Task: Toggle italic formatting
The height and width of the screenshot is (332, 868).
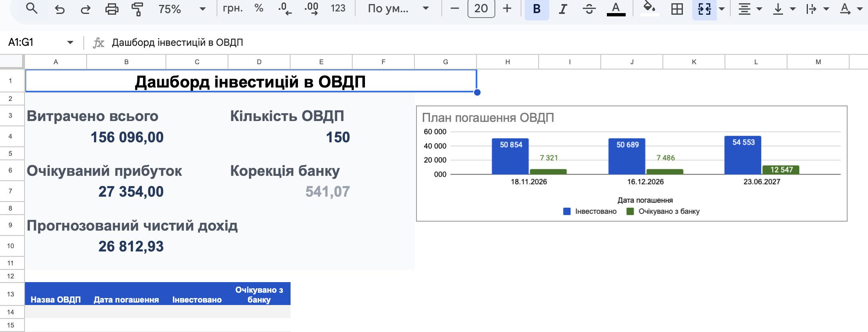Action: (563, 9)
